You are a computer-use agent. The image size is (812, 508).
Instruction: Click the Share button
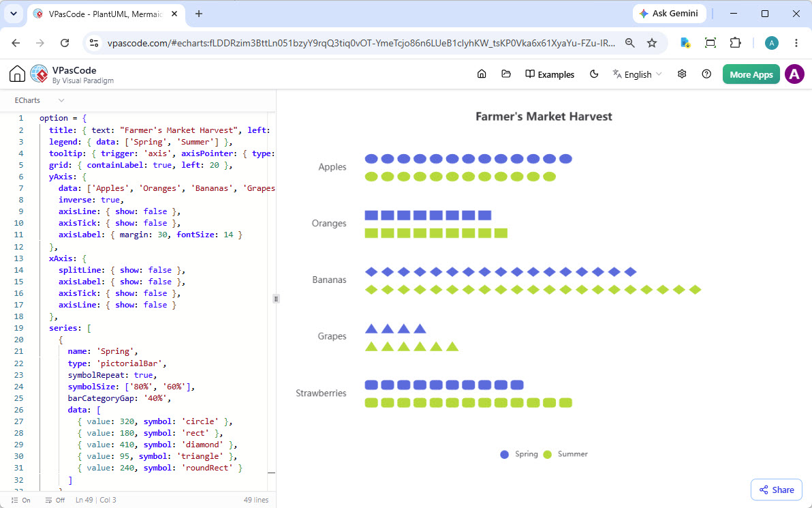point(777,490)
